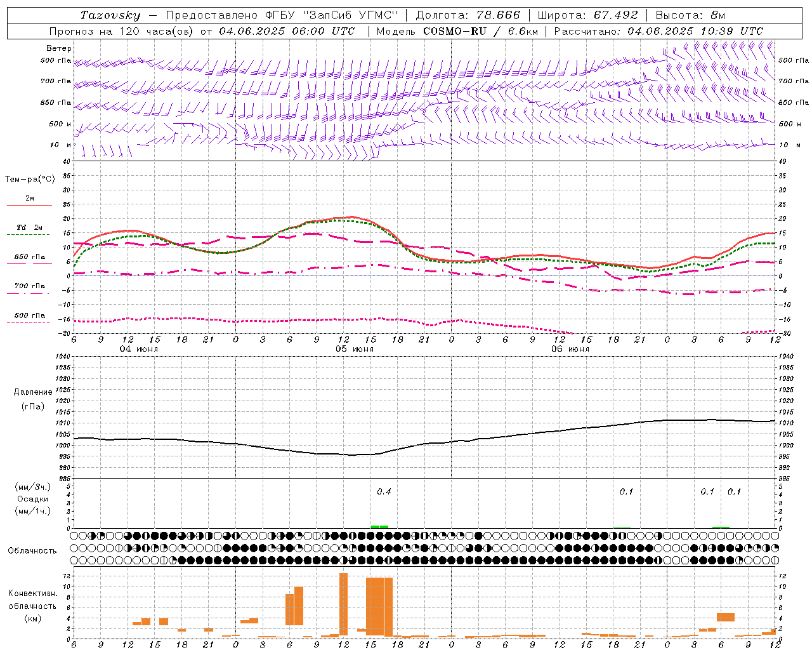This screenshot has height=650, width=812.
Task: Click the 10 м wind level label on left
Action: tap(61, 145)
